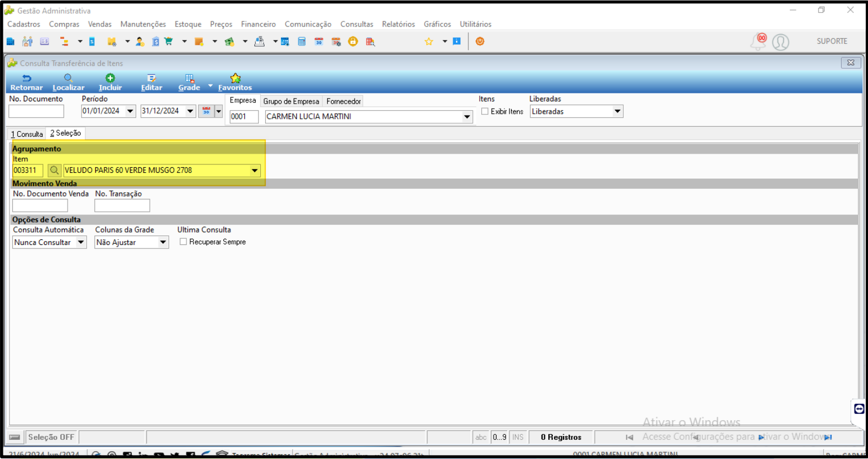Expand the arrow next to the star icon

click(445, 42)
